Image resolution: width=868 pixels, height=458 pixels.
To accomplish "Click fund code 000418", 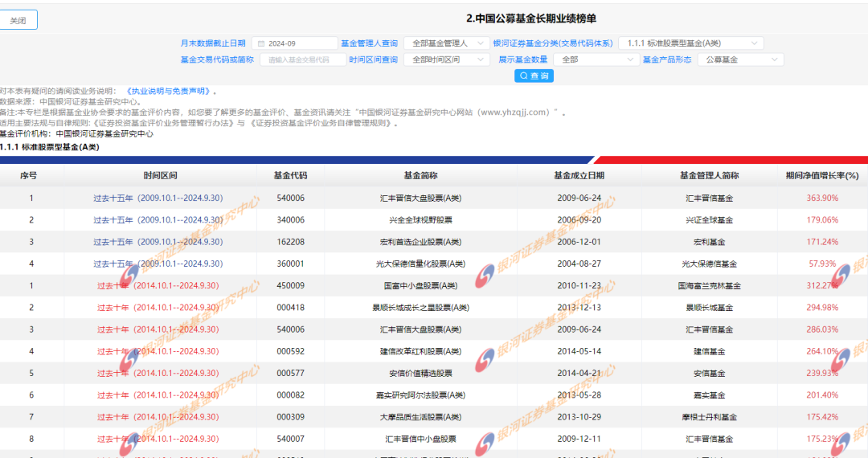I will [291, 308].
